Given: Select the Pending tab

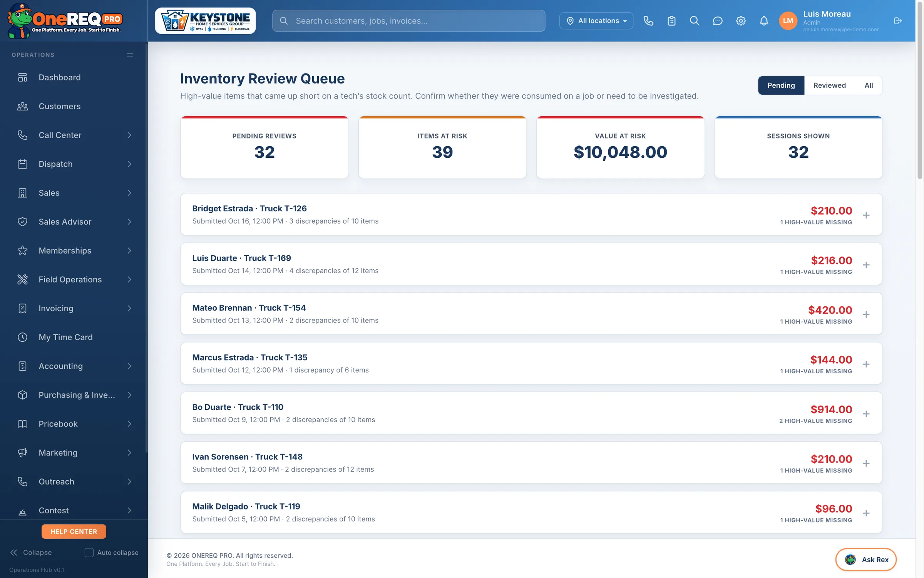Looking at the screenshot, I should (x=781, y=85).
